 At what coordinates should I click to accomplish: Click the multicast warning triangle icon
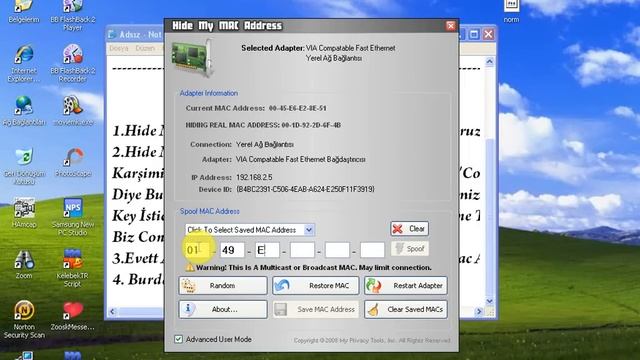coord(190,268)
